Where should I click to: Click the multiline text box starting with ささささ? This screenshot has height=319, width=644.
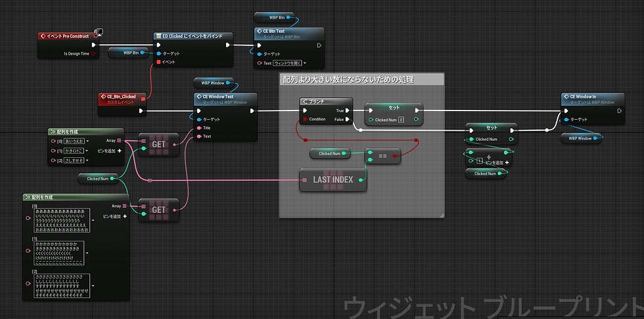pos(62,286)
